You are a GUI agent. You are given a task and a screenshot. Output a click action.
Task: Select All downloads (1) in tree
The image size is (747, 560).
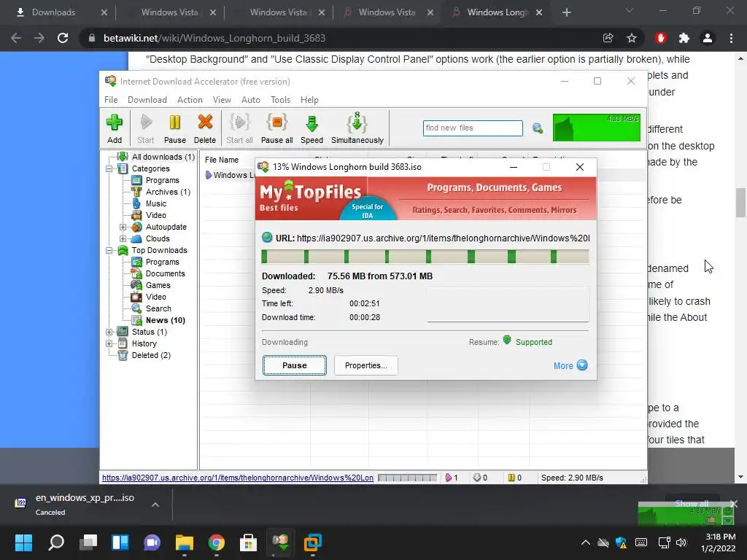click(163, 157)
